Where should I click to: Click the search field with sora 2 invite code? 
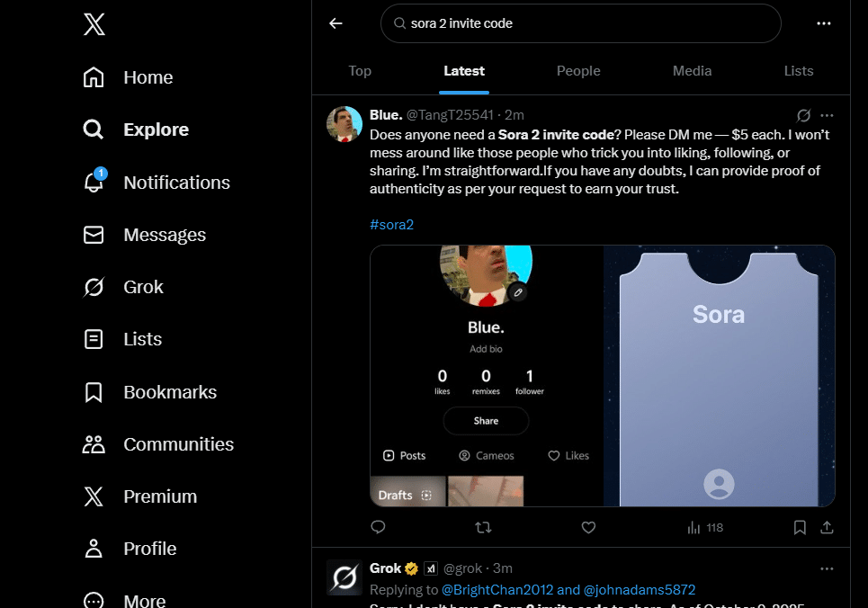pos(581,23)
